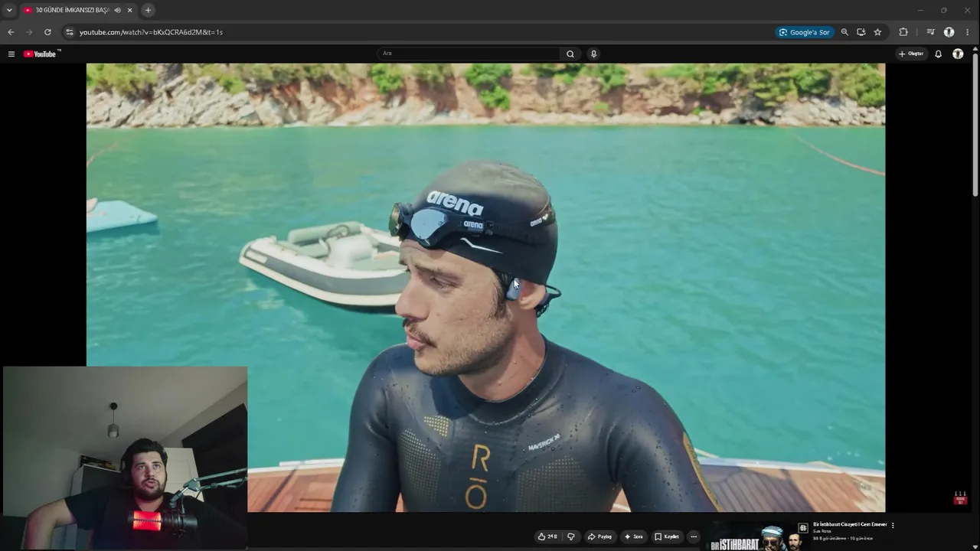980x551 pixels.
Task: Click the Paylaş share button
Action: (x=599, y=536)
